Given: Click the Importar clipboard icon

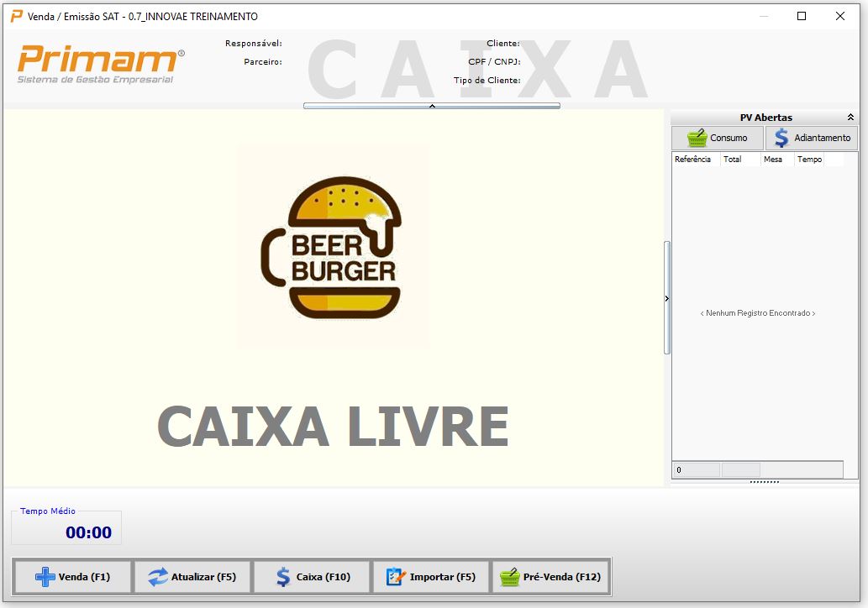Looking at the screenshot, I should click(396, 577).
